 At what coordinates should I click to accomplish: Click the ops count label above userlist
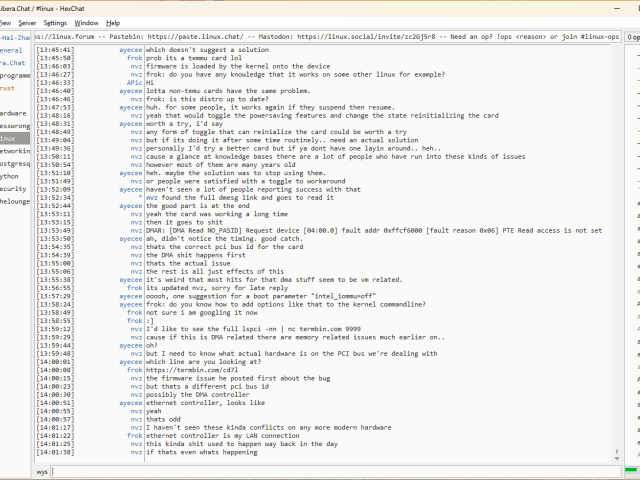point(634,36)
